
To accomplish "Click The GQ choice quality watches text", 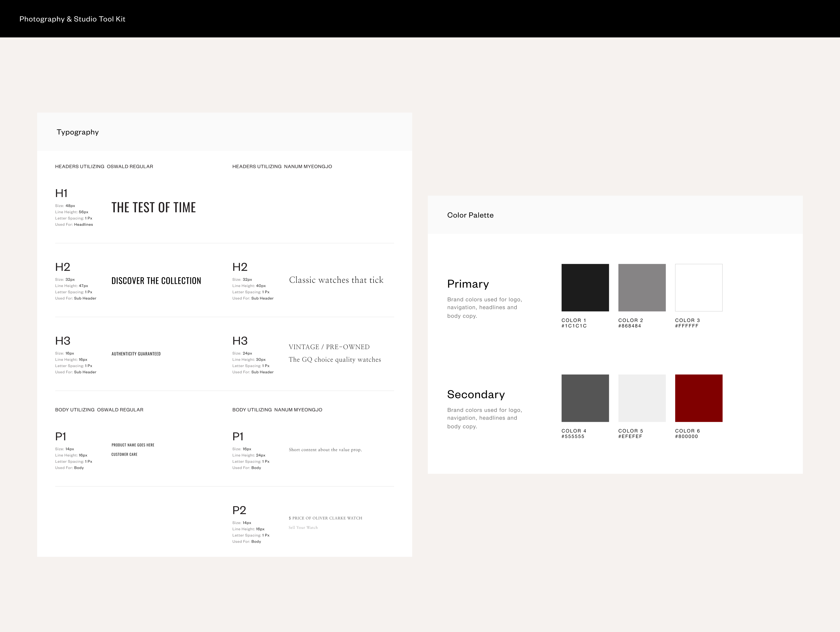I will [334, 360].
